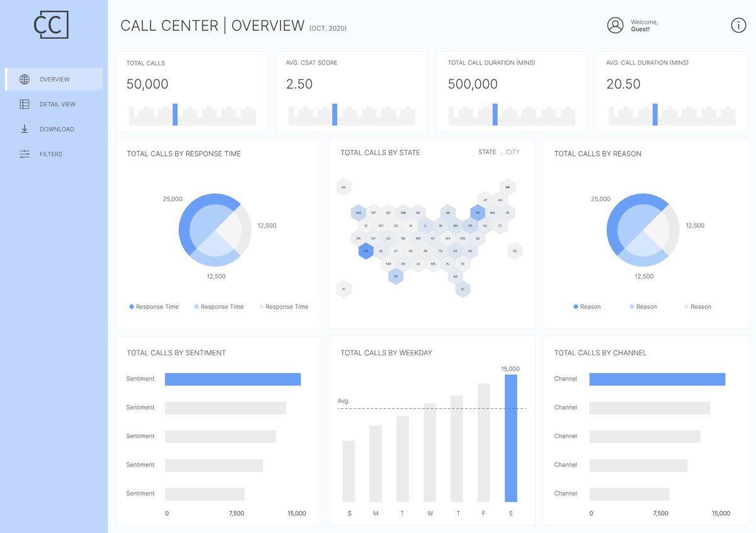Screen dimensions: 756x533
Task: Click the CC logo in the sidebar
Action: click(x=51, y=25)
